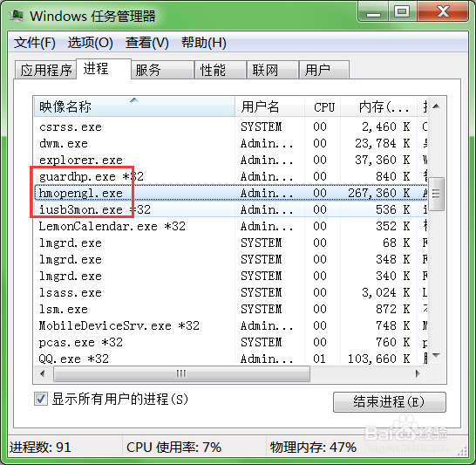Switch to the 应用程序 tab
The image size is (476, 465).
pos(45,70)
